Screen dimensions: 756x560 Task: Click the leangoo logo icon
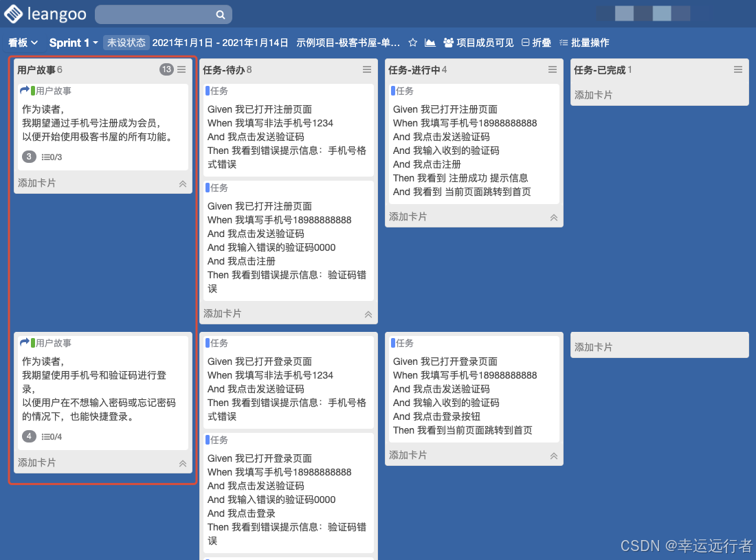coord(13,14)
